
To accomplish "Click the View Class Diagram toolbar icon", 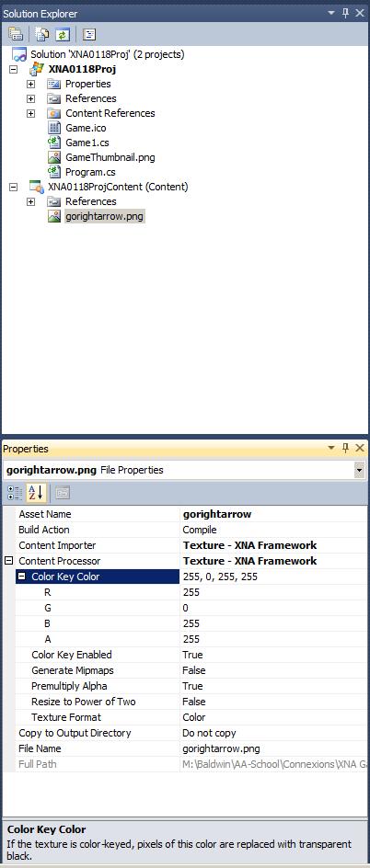I will [x=89, y=34].
